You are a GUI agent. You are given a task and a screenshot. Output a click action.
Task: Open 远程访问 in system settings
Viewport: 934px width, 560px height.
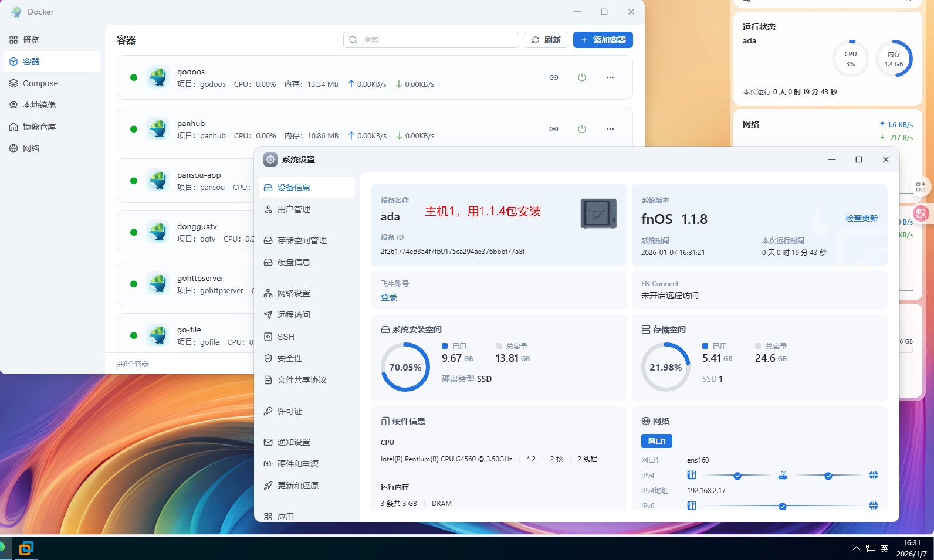[307, 315]
